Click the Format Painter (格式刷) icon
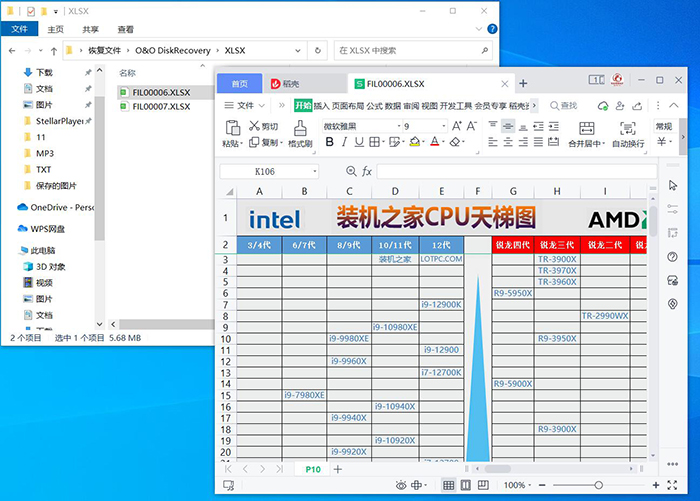This screenshot has height=501, width=700. click(300, 128)
